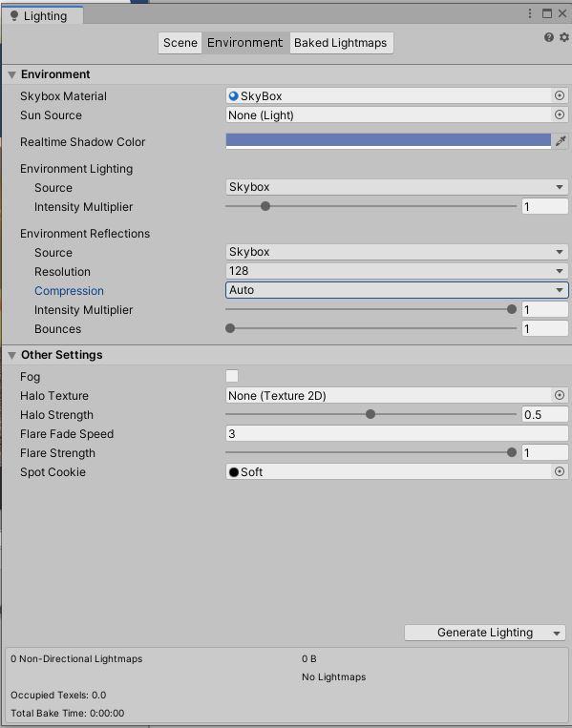The width and height of the screenshot is (572, 728).
Task: Open object picker for Skybox Material
Action: (x=560, y=95)
